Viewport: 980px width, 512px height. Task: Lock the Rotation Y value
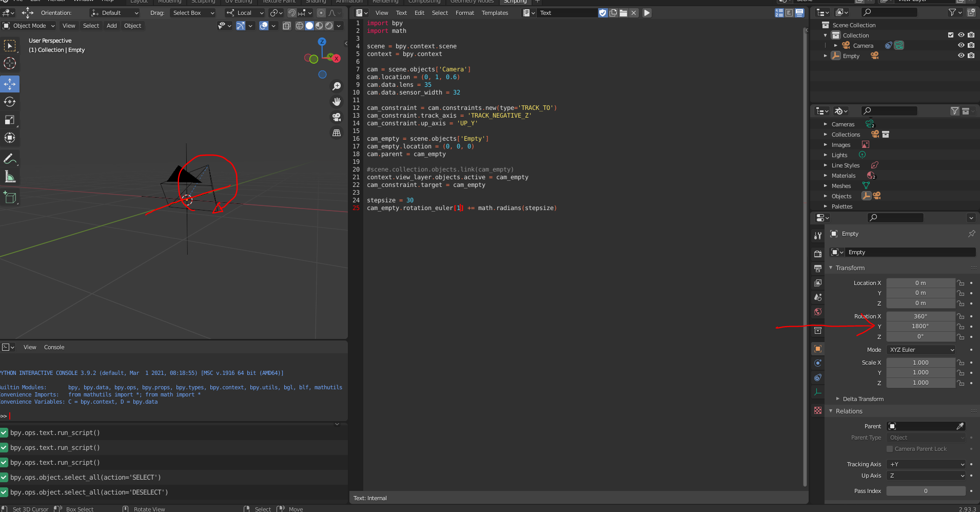point(961,327)
